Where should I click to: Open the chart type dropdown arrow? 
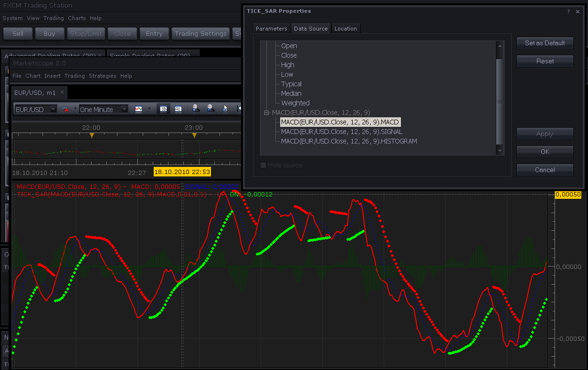point(149,109)
